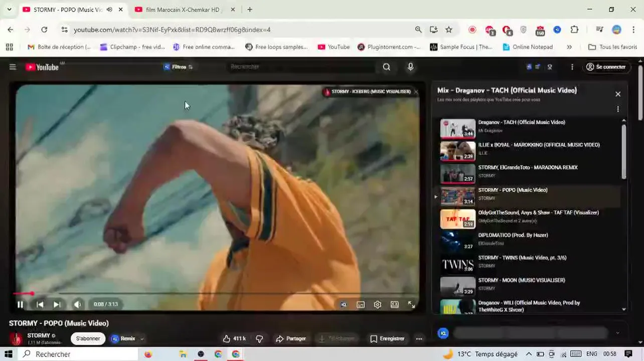Open the Free loops samples bookmark

[276, 47]
